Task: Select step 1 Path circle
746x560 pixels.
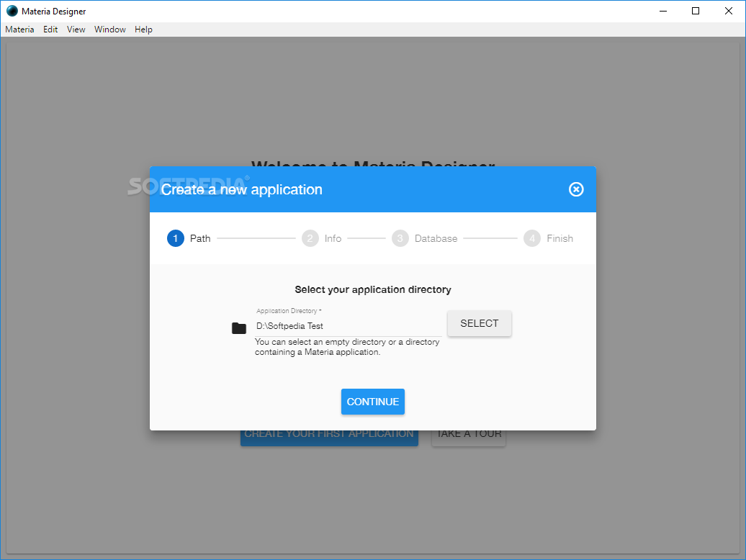Action: (x=175, y=238)
